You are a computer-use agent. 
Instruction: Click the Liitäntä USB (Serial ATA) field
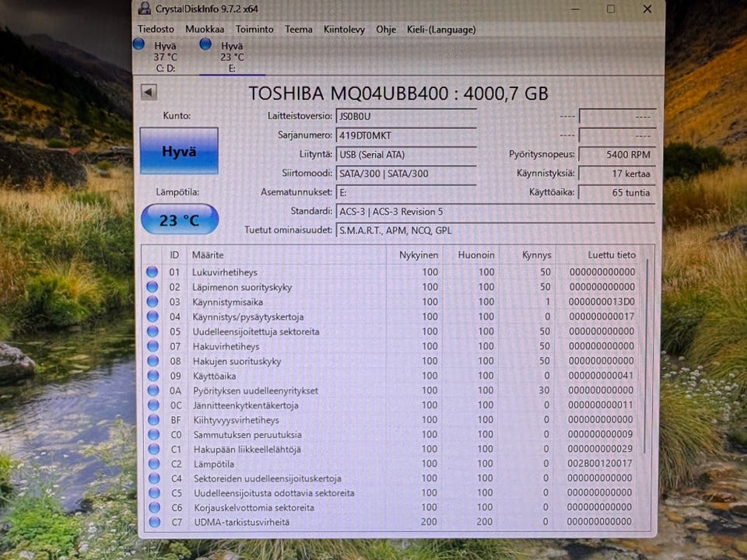tap(406, 154)
